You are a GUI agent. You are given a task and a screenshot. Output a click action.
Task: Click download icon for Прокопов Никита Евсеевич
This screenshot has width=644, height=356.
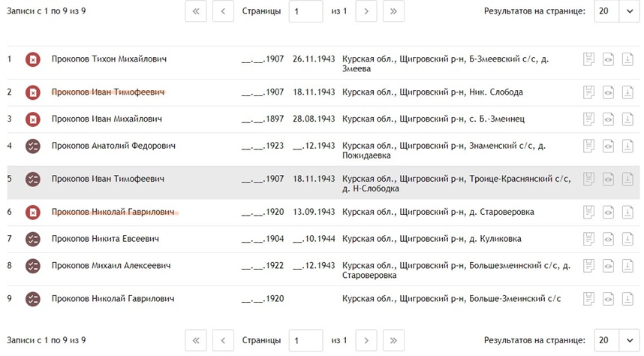click(627, 239)
